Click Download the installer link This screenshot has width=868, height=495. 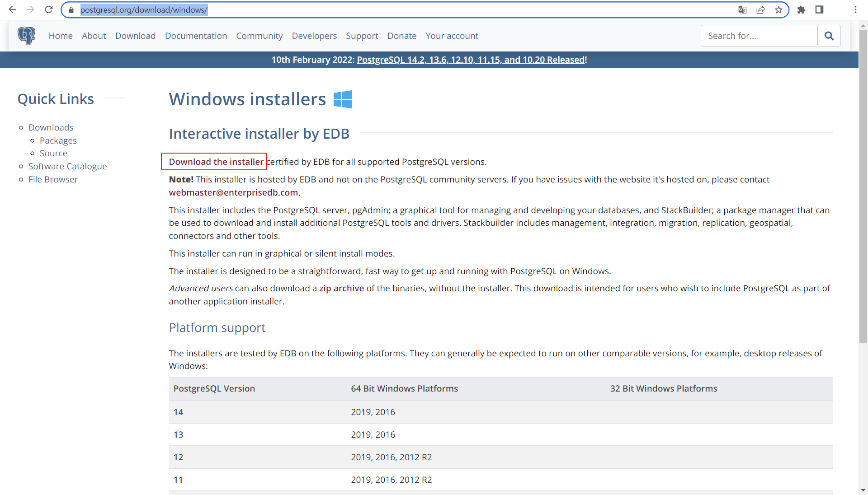coord(216,162)
